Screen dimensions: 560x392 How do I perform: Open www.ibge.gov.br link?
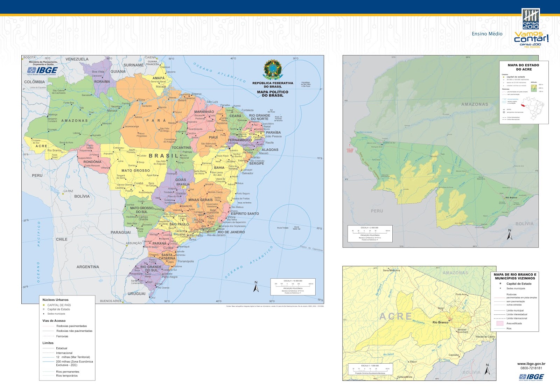tap(532, 364)
